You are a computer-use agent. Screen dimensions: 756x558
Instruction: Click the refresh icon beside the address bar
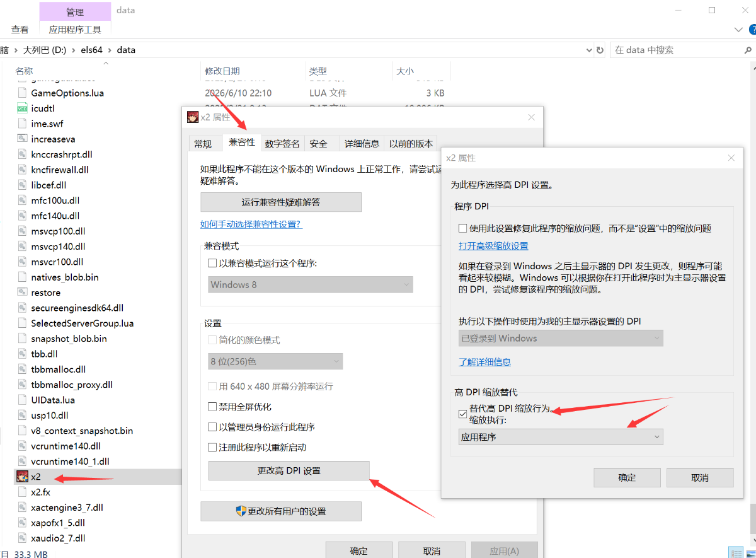point(599,50)
